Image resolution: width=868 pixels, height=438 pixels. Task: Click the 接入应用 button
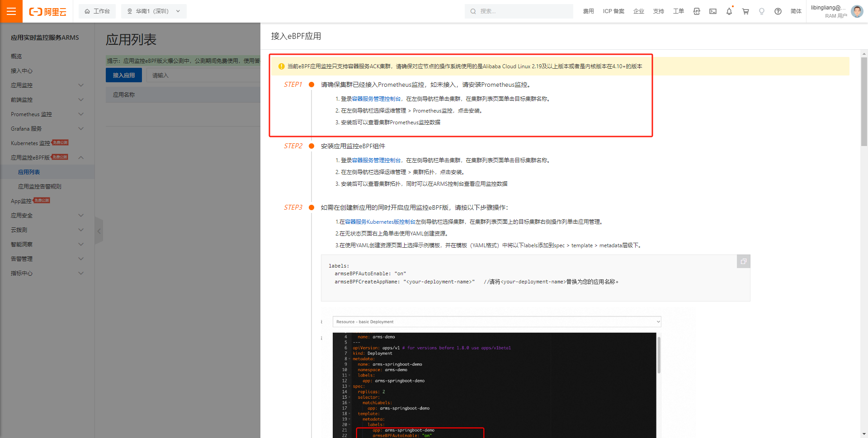pos(124,75)
